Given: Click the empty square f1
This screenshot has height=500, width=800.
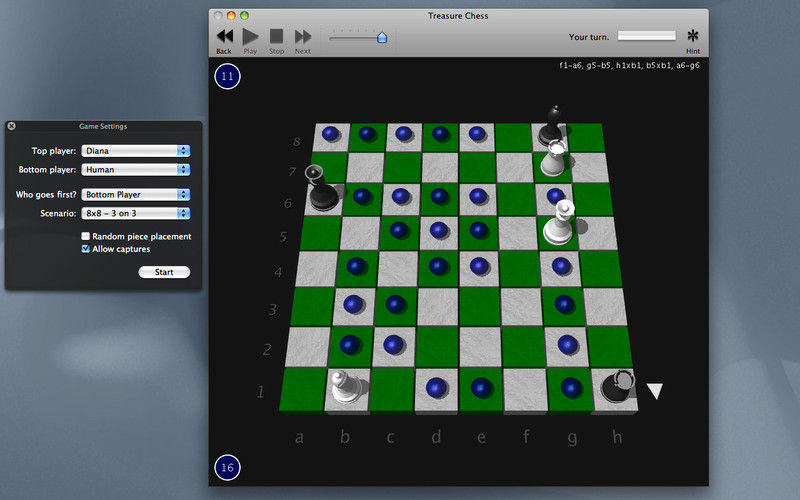Looking at the screenshot, I should pyautogui.click(x=526, y=389).
